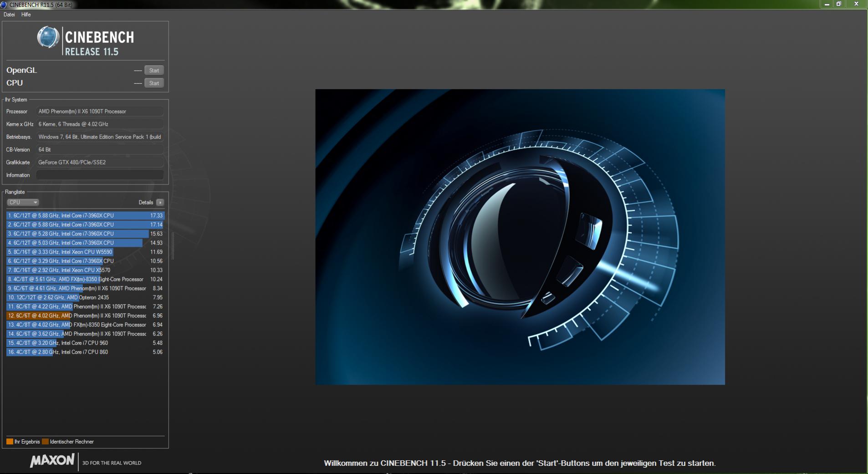Select the Xeon CPU X5570 ranking row
This screenshot has width=868, height=474.
(85, 270)
